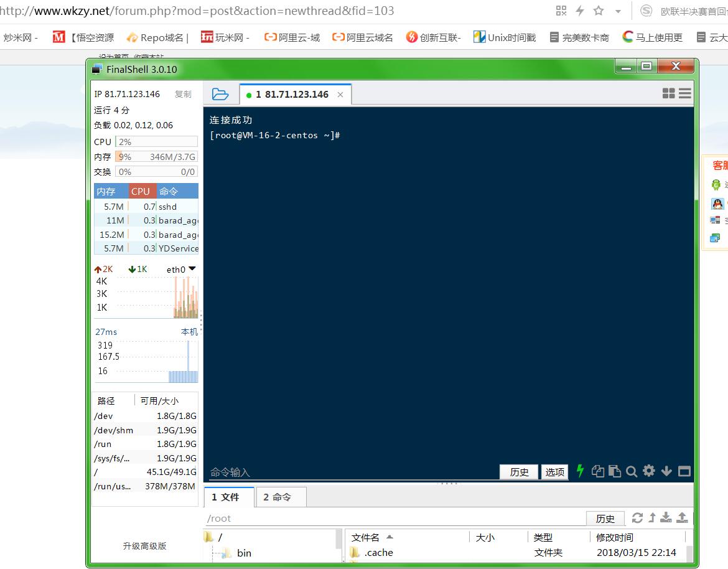Open the hamburger menu in FinalShell
Image resolution: width=728 pixels, height=569 pixels.
tap(685, 93)
